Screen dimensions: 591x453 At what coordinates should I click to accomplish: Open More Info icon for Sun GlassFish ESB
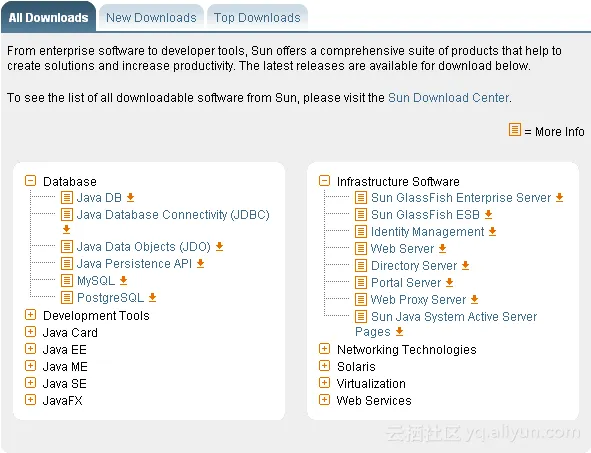tap(361, 214)
